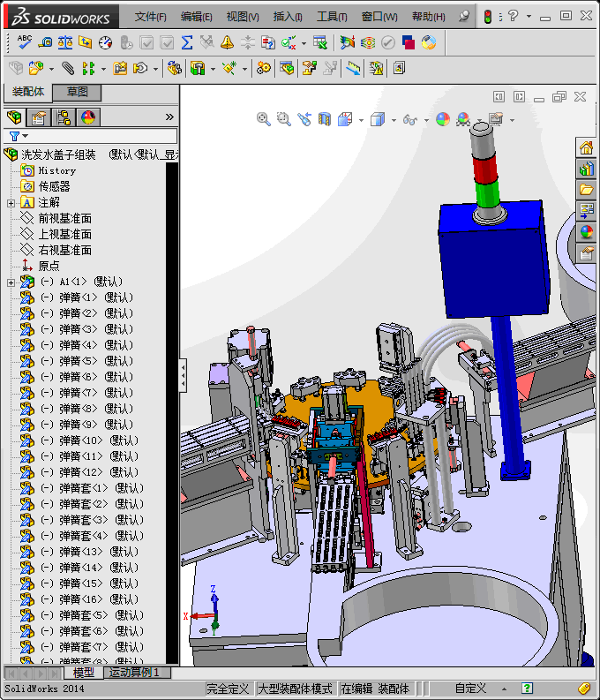Open Reference Geometry star icon
600x700 pixels.
pyautogui.click(x=229, y=68)
